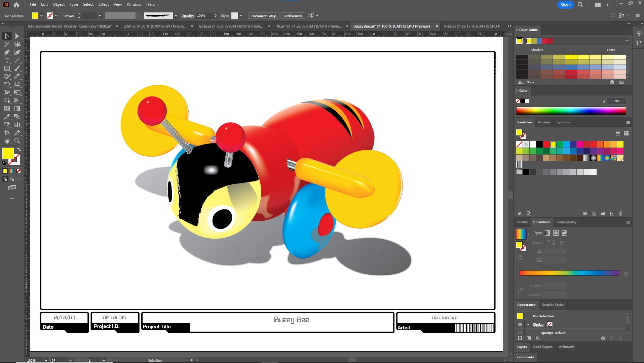Click the Stroke label in control bar

[69, 16]
